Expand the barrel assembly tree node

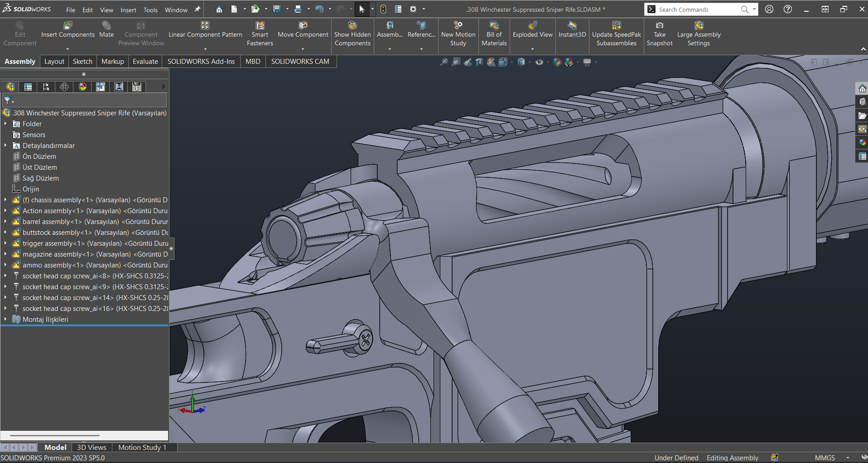click(5, 222)
